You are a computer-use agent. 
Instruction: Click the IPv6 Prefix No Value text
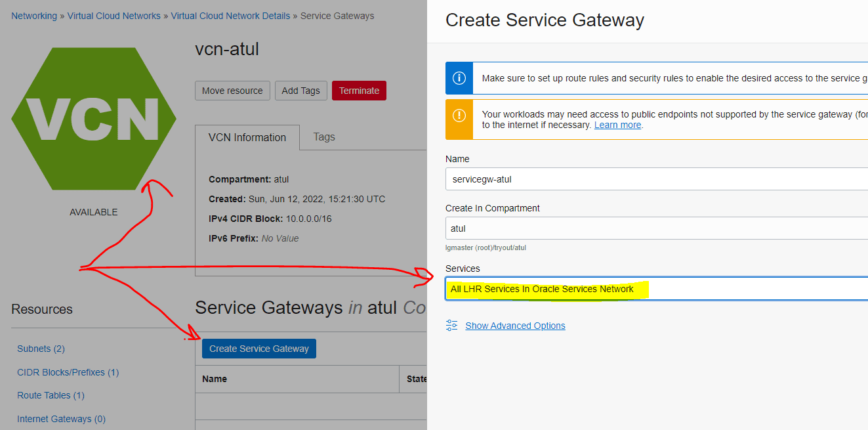click(253, 238)
